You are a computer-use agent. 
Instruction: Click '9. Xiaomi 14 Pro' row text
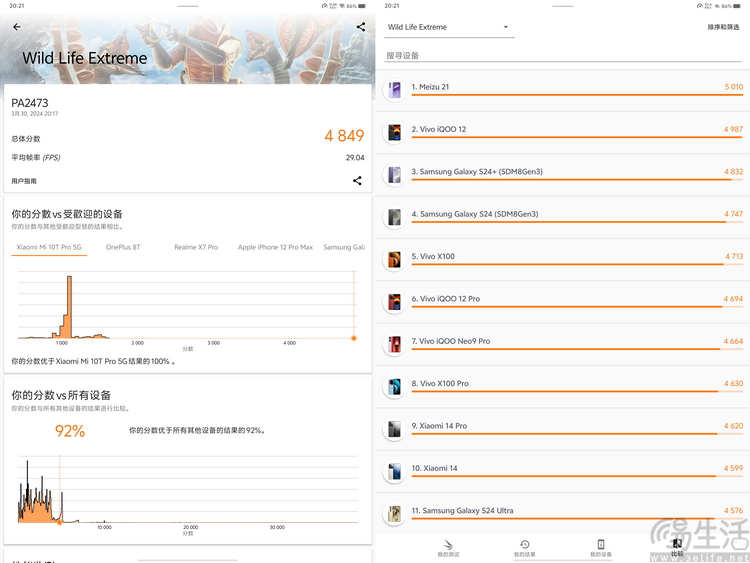(x=440, y=426)
